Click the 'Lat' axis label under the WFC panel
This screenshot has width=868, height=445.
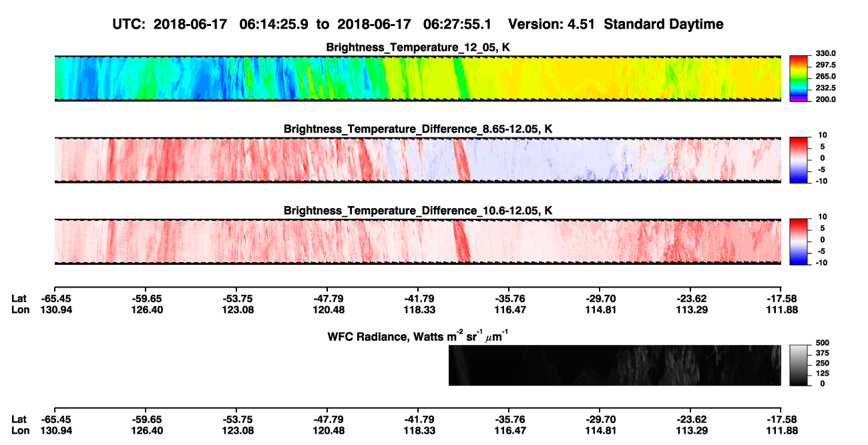19,419
